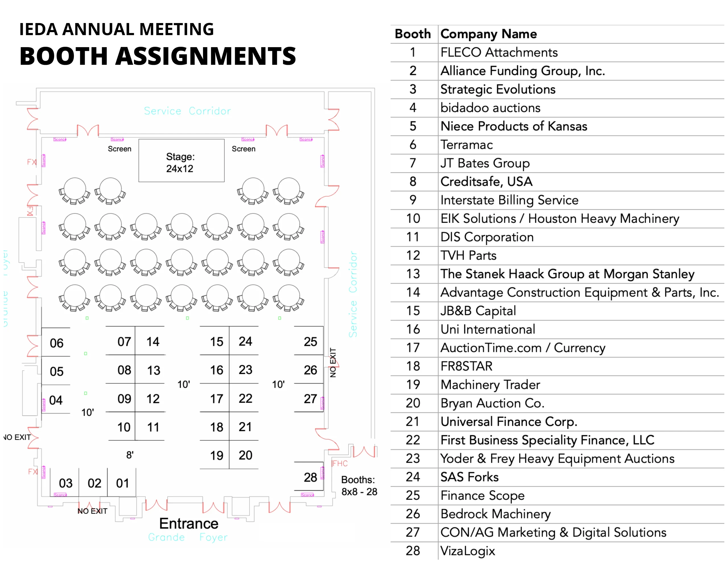This screenshot has height=582, width=728.
Task: Click booth 05 on the floor plan
Action: [56, 371]
